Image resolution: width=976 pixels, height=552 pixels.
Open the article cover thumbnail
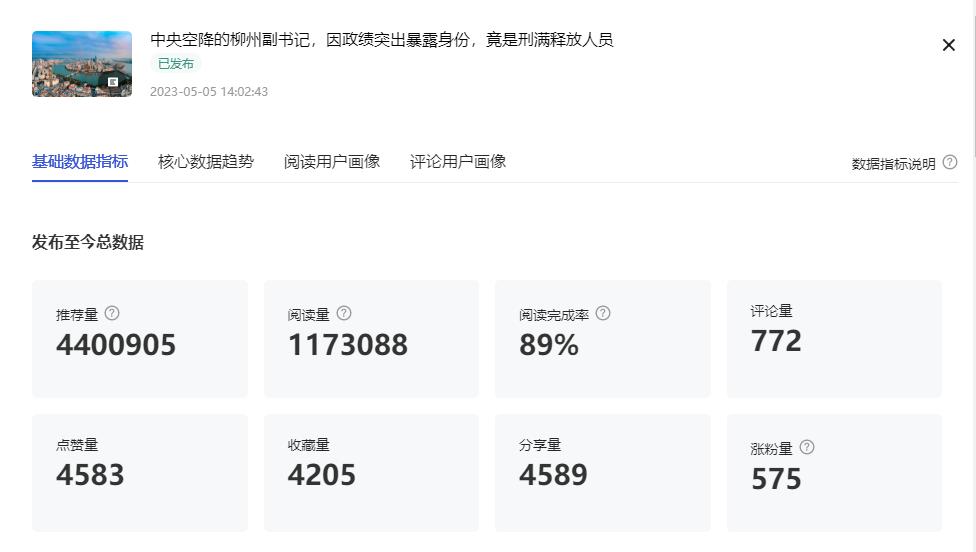click(82, 64)
